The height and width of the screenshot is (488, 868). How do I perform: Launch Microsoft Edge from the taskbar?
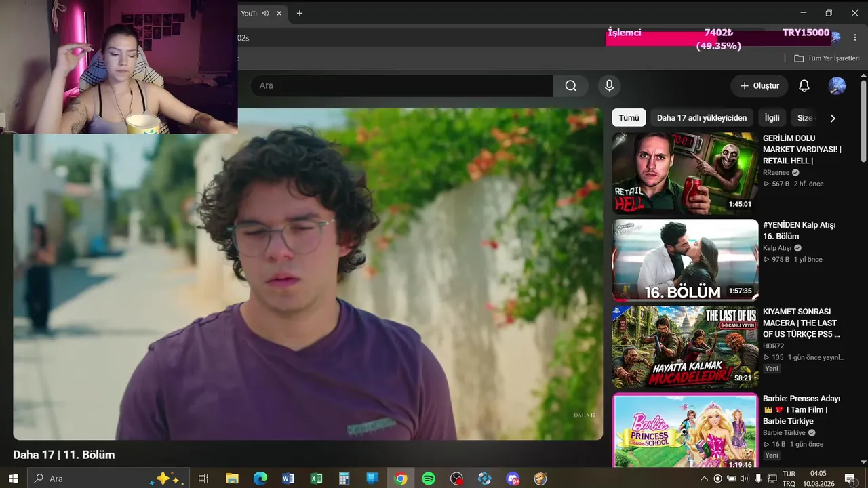click(260, 479)
